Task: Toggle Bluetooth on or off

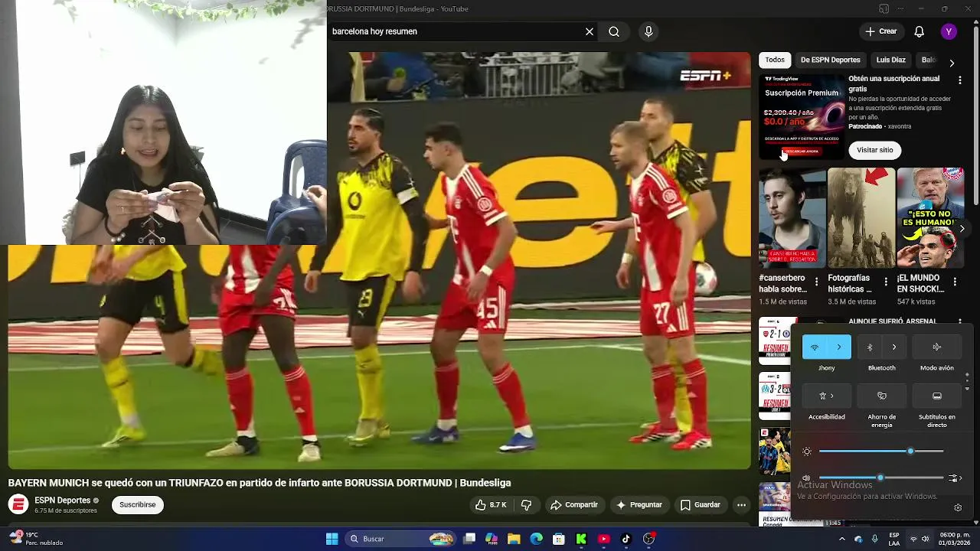Action: click(x=870, y=347)
